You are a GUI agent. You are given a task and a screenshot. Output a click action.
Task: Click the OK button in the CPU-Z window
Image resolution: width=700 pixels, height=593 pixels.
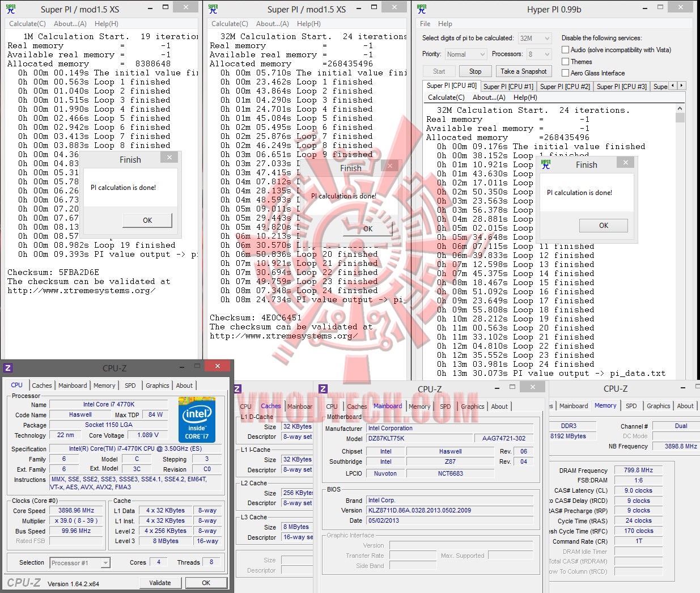tap(206, 583)
